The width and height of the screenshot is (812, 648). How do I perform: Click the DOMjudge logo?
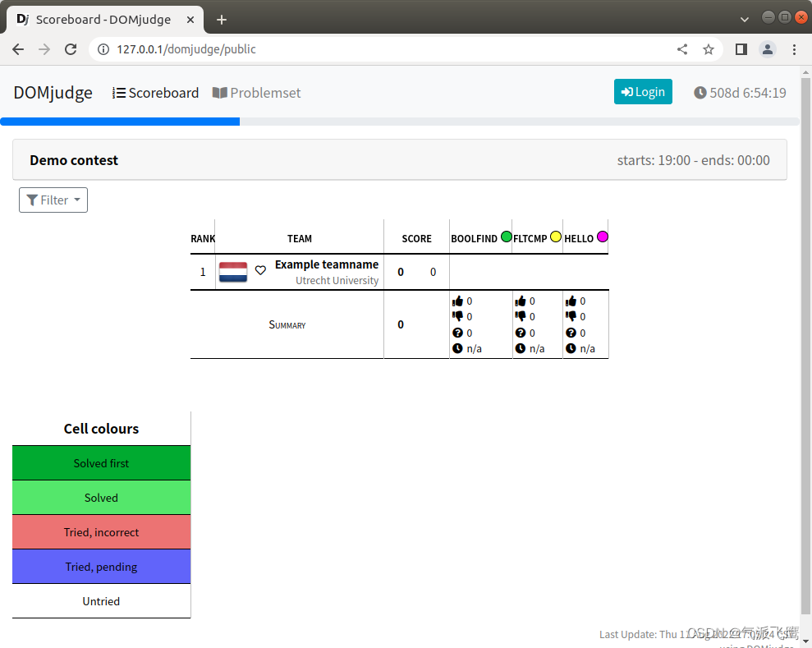point(52,93)
